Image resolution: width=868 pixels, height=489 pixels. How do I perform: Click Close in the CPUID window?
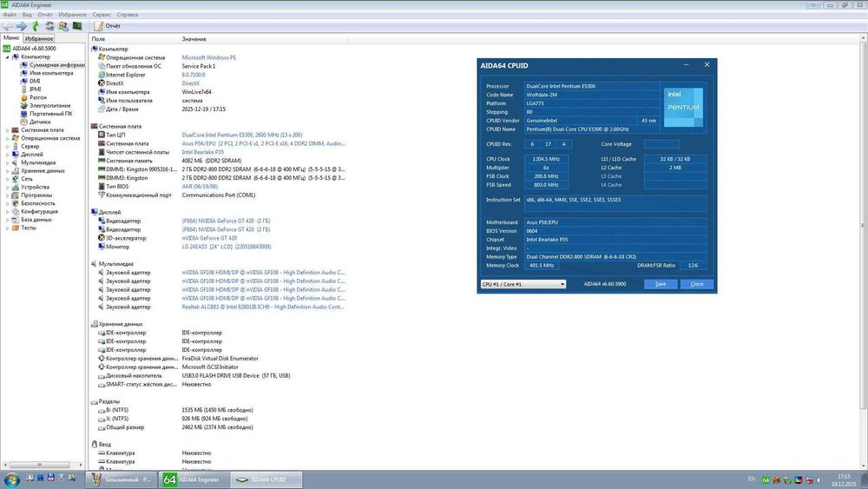pos(697,284)
